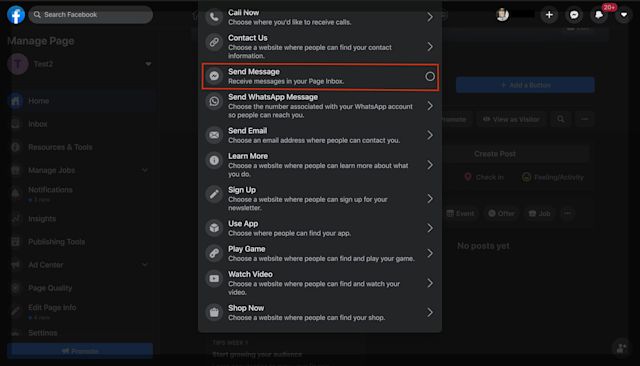Click the Promote button in sidebar
The width and height of the screenshot is (640, 366).
point(80,351)
